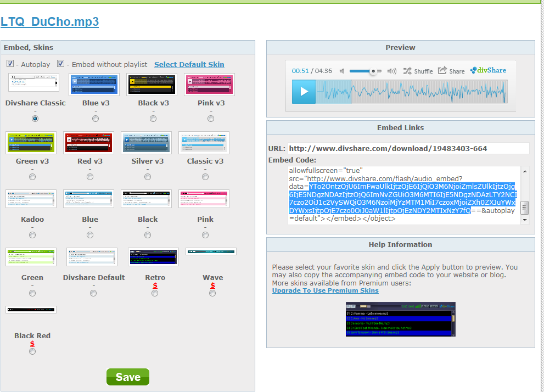
Task: Click the Black Red premium dollar icon
Action: click(32, 344)
